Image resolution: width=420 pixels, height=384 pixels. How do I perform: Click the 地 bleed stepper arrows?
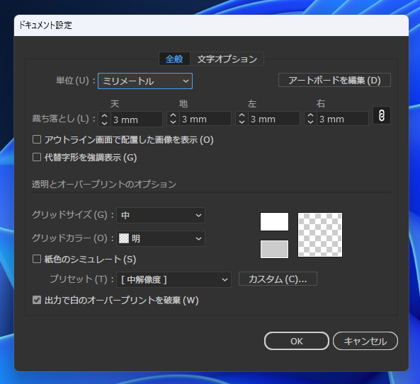coord(173,119)
